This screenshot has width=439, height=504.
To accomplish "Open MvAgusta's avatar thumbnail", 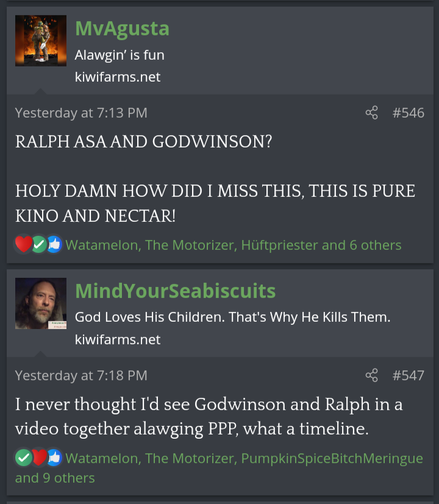I will [41, 40].
